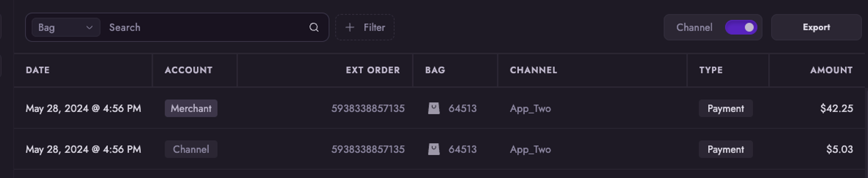The image size is (868, 178).
Task: Open the Bag search-type dropdown
Action: pyautogui.click(x=65, y=27)
